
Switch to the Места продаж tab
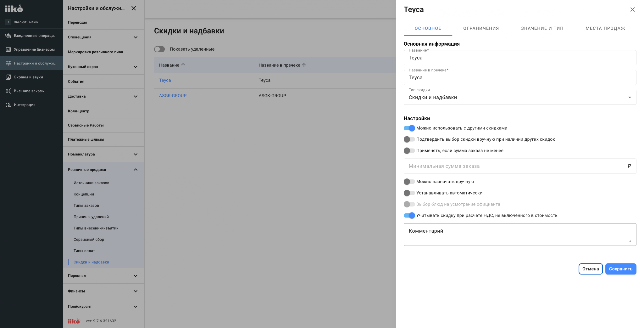tap(605, 28)
